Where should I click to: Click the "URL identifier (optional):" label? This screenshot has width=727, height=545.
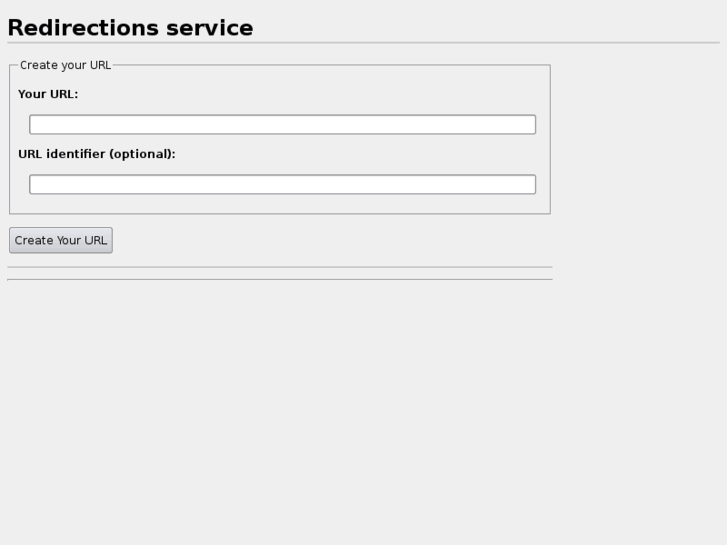click(97, 155)
